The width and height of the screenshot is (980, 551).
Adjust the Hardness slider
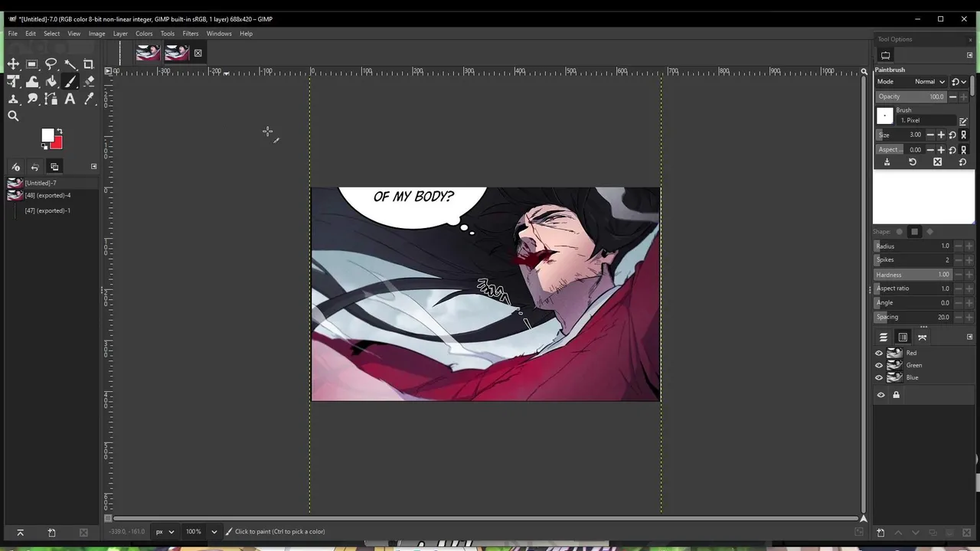click(x=913, y=275)
